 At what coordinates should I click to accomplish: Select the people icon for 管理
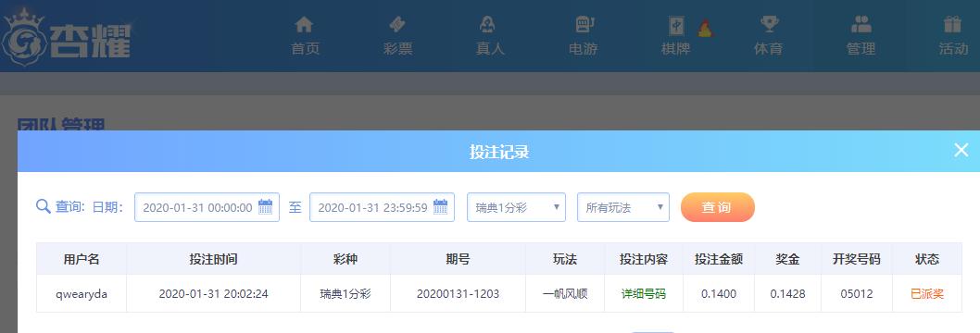861,25
